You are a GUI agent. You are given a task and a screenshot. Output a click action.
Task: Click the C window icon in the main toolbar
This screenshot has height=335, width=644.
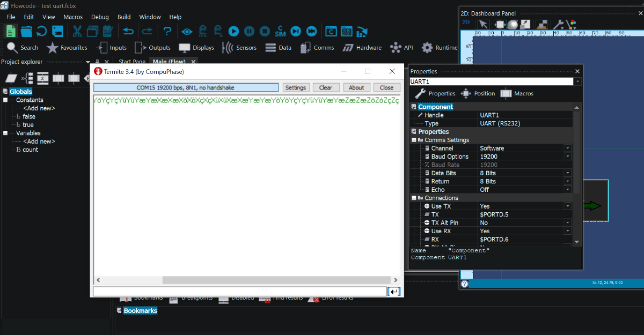[331, 32]
